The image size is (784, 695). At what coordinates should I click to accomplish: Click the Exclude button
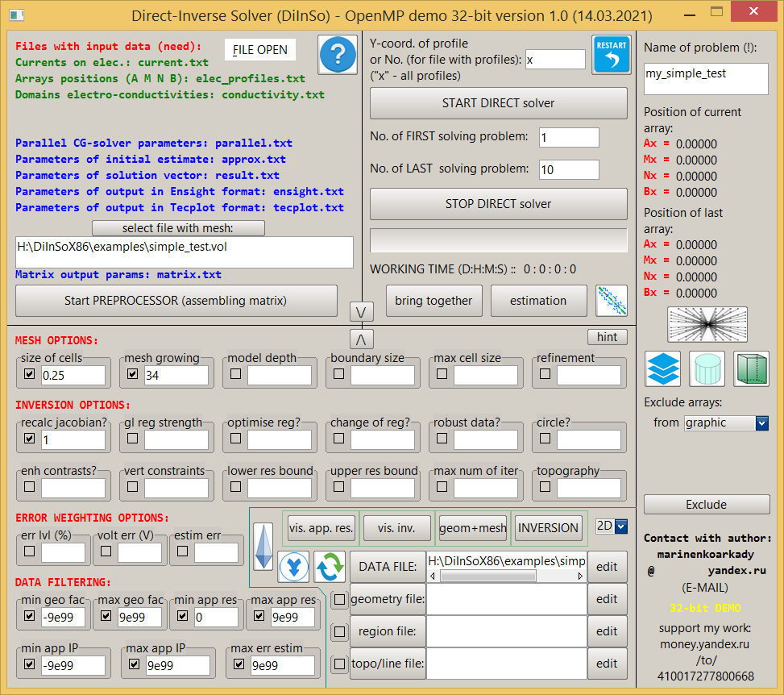(707, 505)
